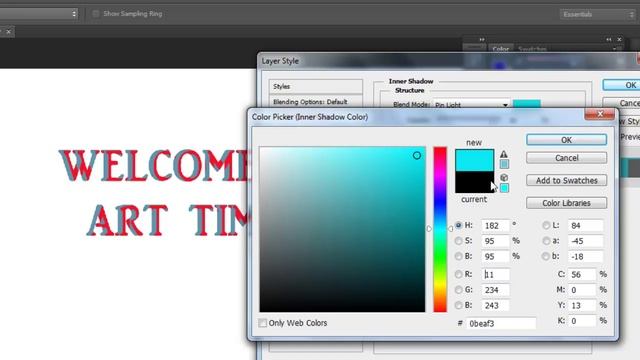Close the panel group with X icon

click(619, 40)
